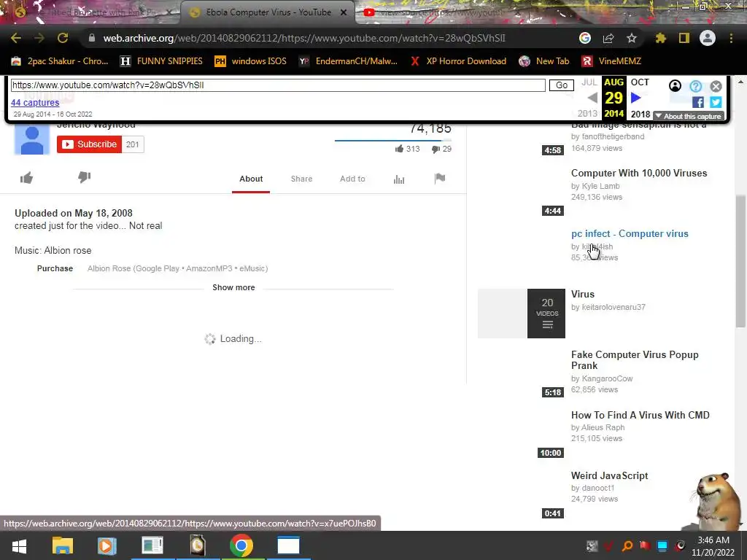Click the like-dislike ratio bar
Screen dimensions: 747x560
(393, 141)
